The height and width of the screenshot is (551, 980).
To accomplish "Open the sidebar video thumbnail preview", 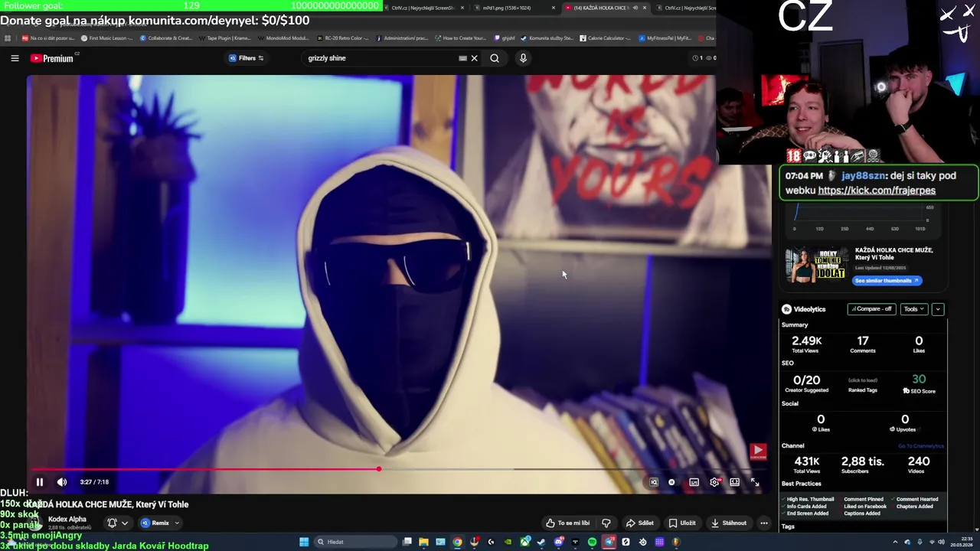I will pos(816,265).
